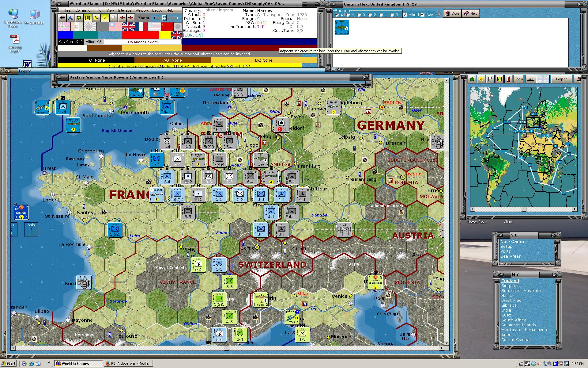Click the red left arrow button
Image resolution: width=588 pixels, height=368 pixels.
pos(122,18)
